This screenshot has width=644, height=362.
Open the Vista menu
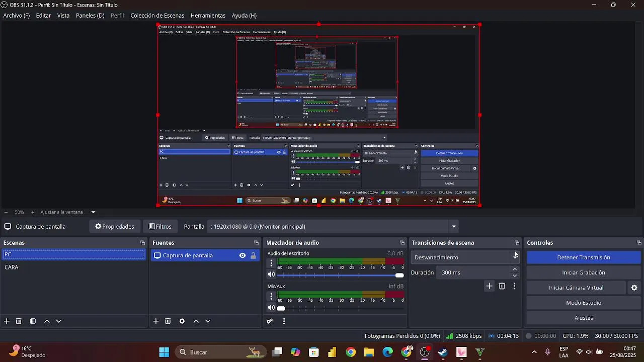tap(63, 16)
